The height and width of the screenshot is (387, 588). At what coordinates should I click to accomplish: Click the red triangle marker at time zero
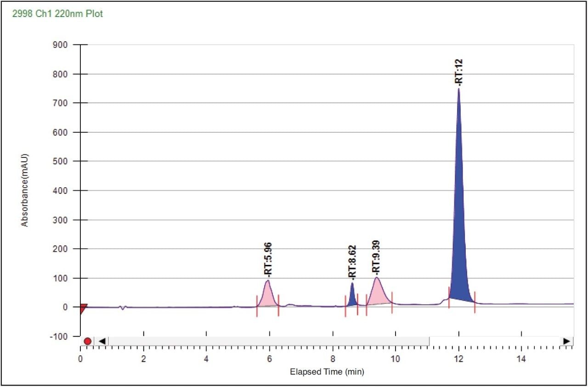[x=83, y=309]
